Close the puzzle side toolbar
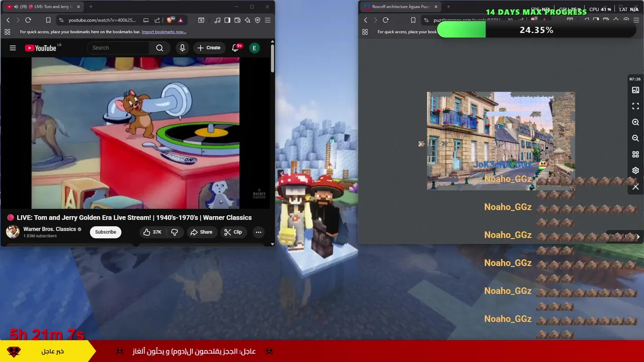644x362 pixels. point(635,187)
